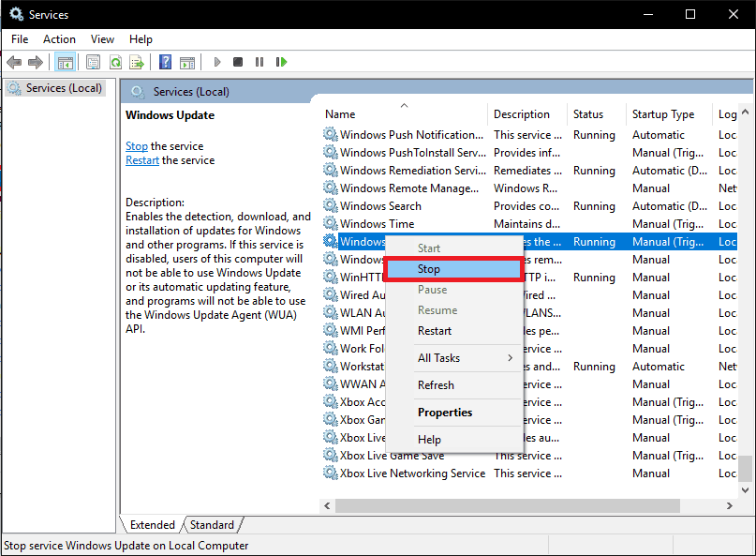756x556 pixels.
Task: Select the Windows Remote Management row
Action: [529, 188]
